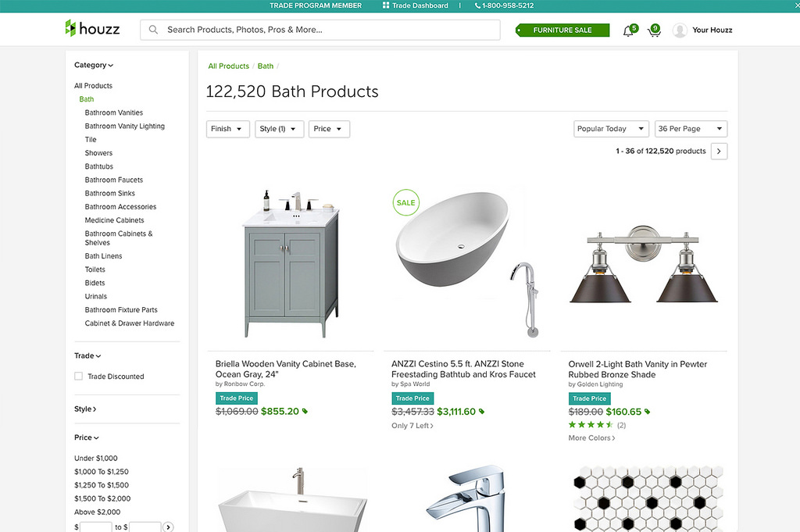Select the Bathroom Vanities category
Screen dimensions: 800x532
(x=114, y=112)
